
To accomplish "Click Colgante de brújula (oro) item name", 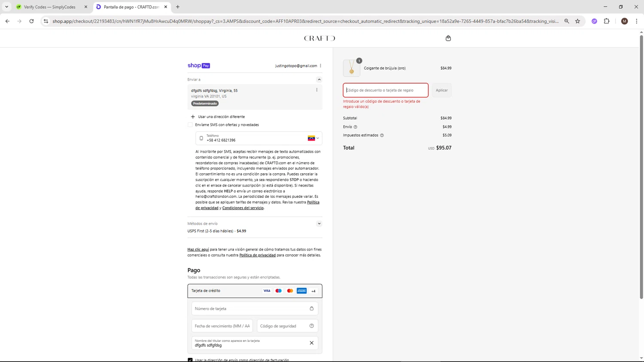I will point(385,68).
